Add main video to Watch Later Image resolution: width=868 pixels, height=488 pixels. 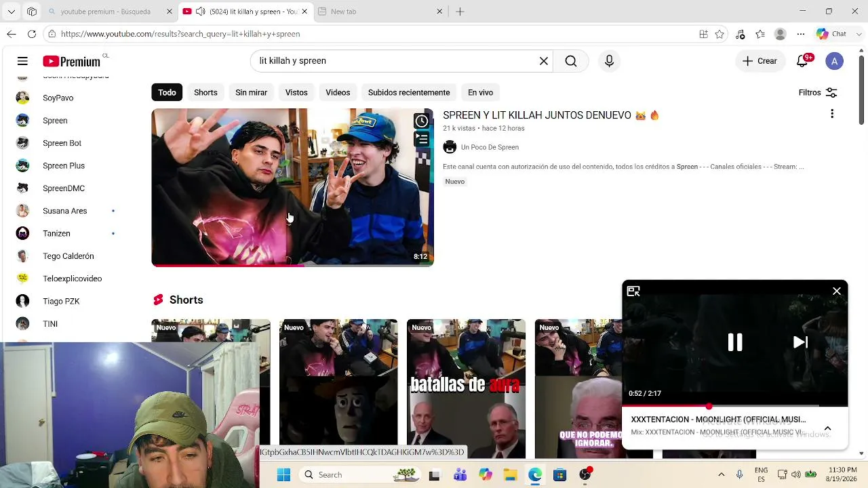coord(422,121)
